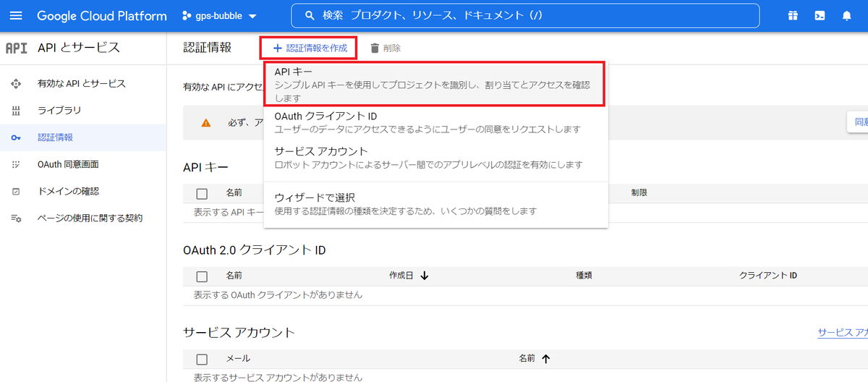This screenshot has height=382, width=868.
Task: Sort OAuth table by 作成日 arrow
Action: pos(425,276)
